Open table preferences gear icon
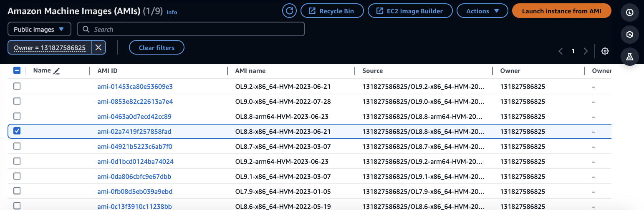 [605, 51]
